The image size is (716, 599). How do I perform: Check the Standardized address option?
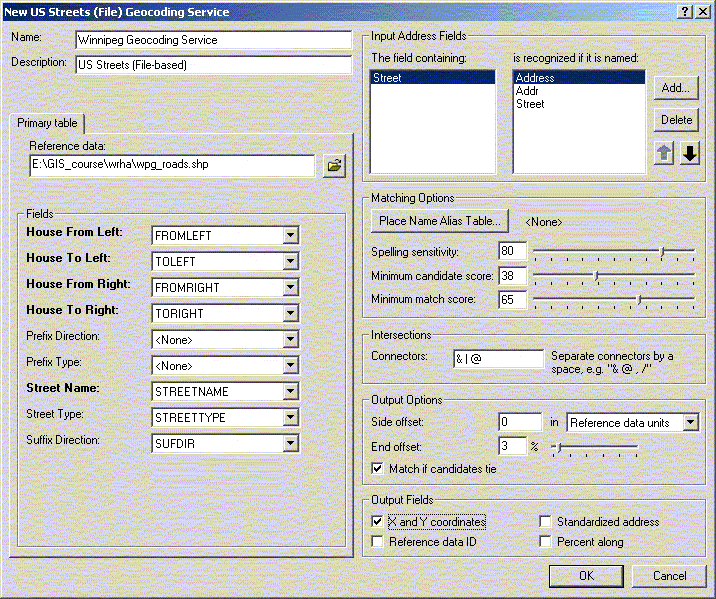point(545,522)
